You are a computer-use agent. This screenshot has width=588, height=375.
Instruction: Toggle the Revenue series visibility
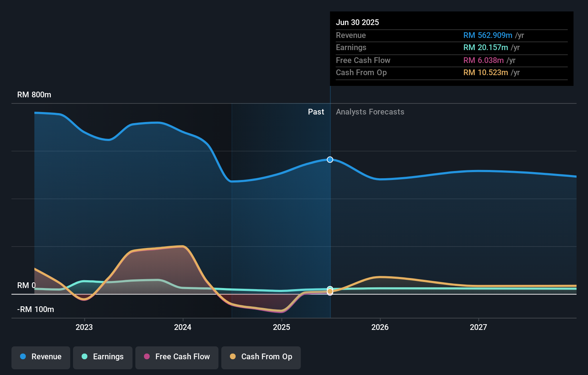pyautogui.click(x=40, y=357)
